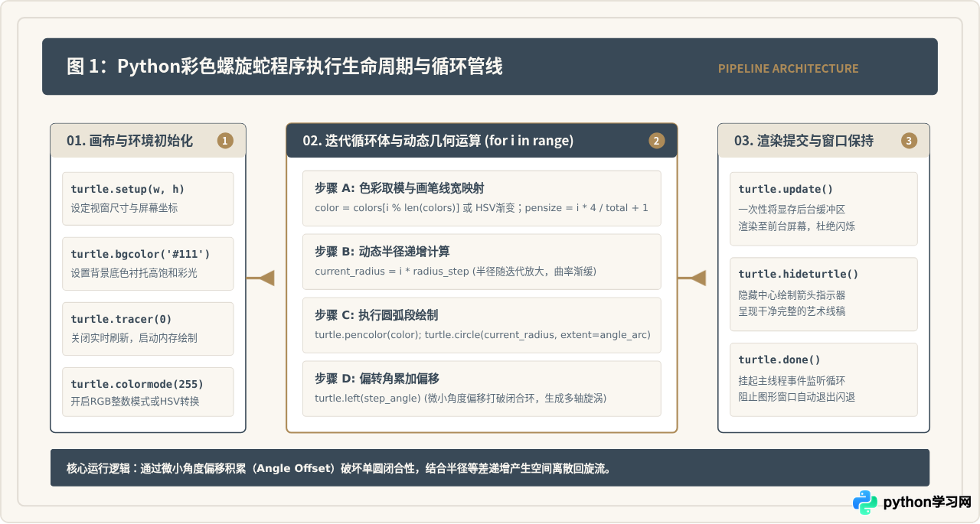Click the 设定视窗尺寸与屏幕坐标 description
Screen dimensions: 980x524
pyautogui.click(x=124, y=208)
